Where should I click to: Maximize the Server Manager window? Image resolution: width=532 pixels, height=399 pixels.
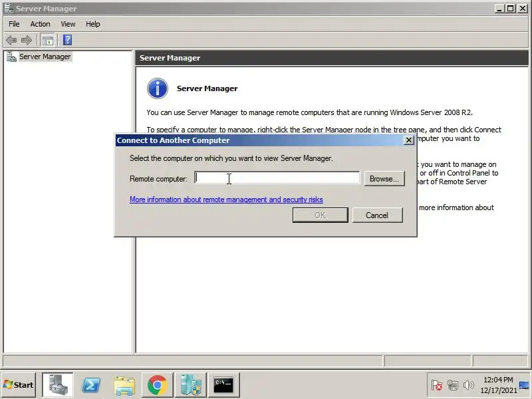point(510,9)
